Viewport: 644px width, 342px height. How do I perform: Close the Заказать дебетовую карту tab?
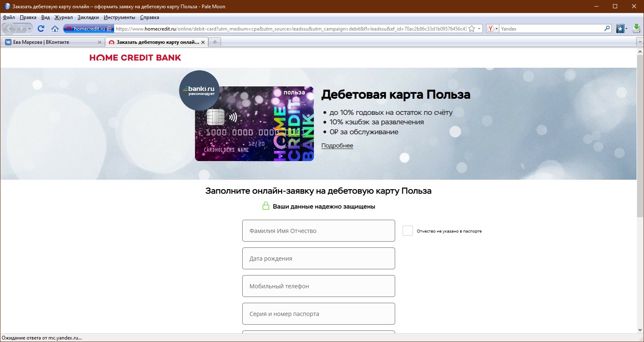(x=203, y=42)
